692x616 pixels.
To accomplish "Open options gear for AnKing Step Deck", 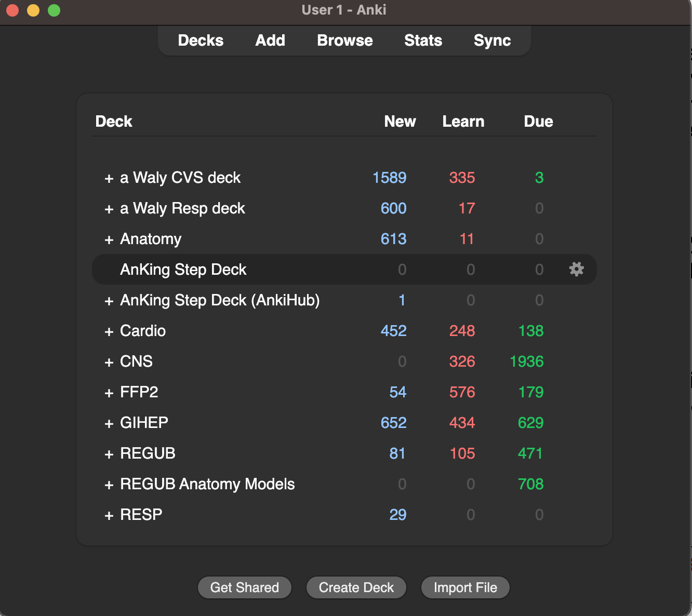I will tap(576, 269).
